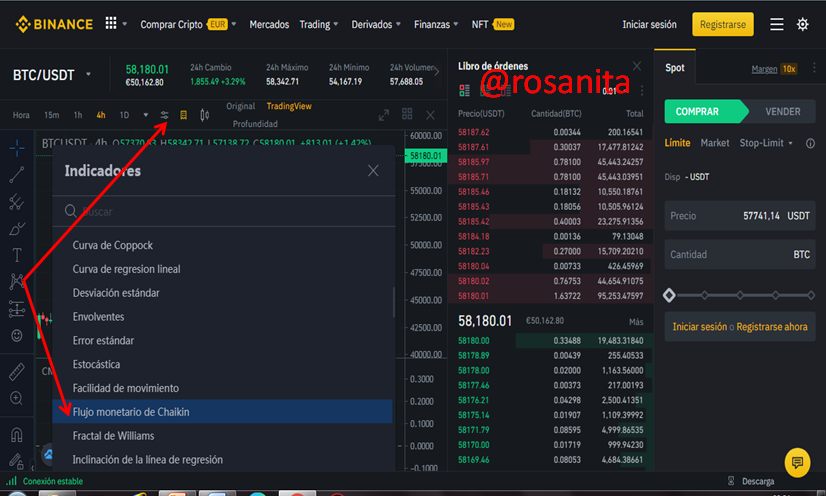
Task: Close the chart panel with X
Action: (430, 115)
